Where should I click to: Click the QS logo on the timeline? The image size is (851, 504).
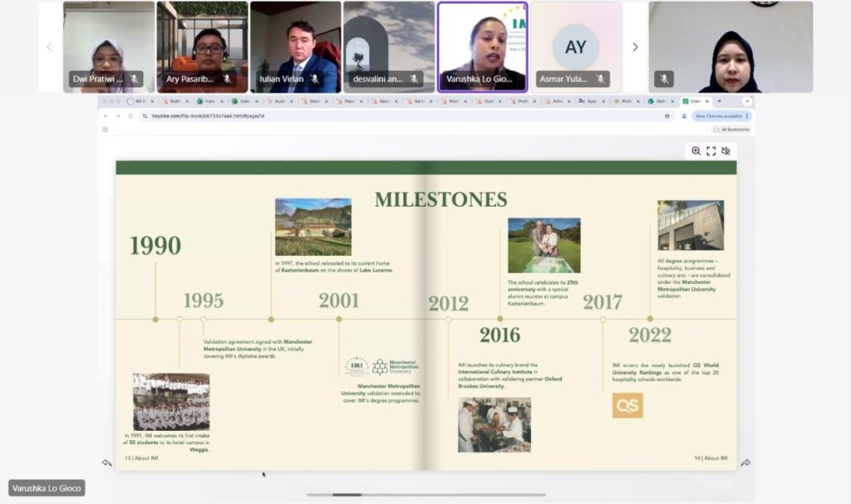(627, 405)
